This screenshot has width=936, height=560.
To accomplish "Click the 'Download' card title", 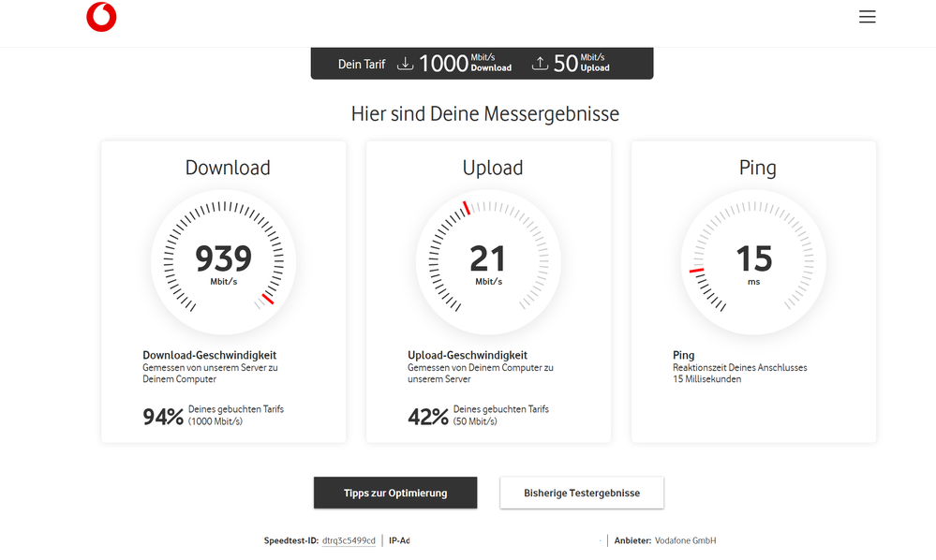I will point(228,168).
